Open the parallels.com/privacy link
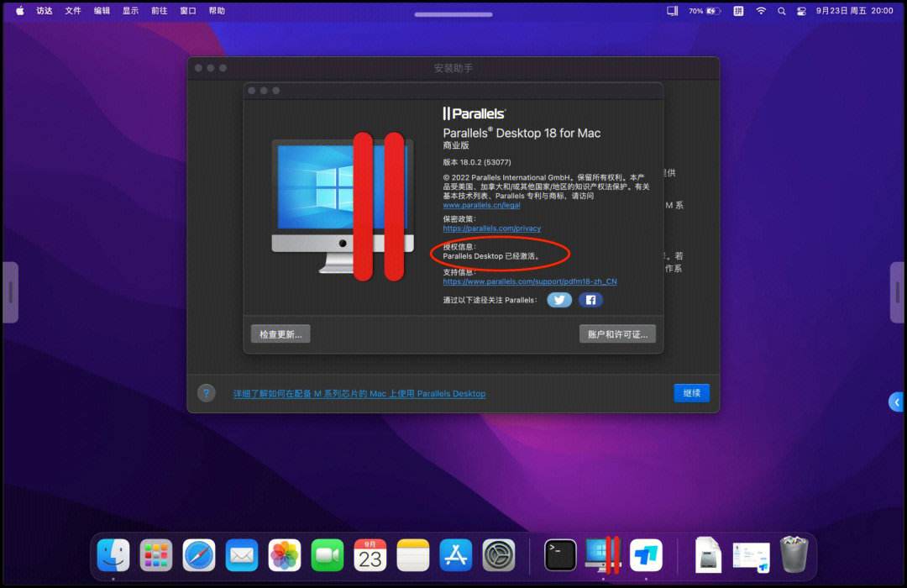The width and height of the screenshot is (907, 588). (491, 228)
